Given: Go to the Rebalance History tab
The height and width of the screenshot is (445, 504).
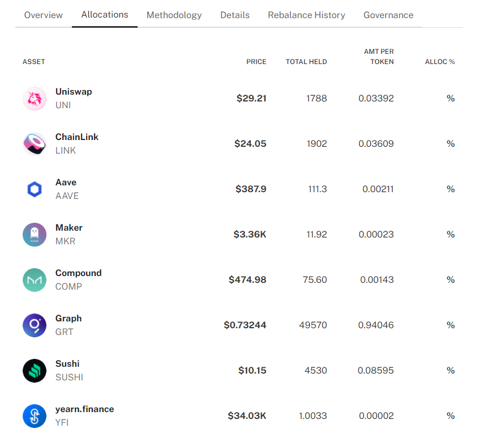Looking at the screenshot, I should [x=306, y=15].
